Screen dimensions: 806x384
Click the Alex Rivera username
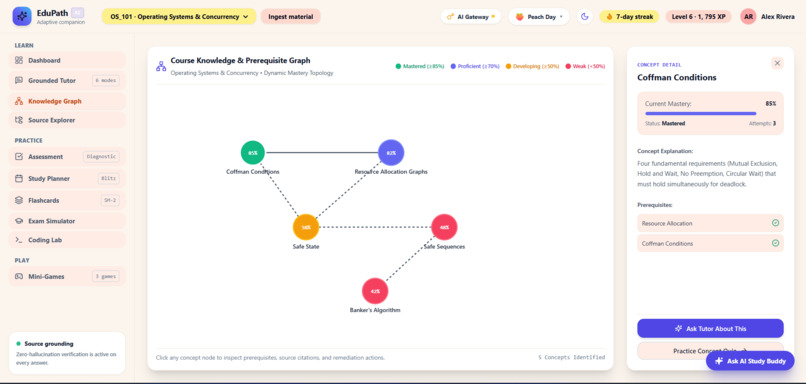pyautogui.click(x=778, y=16)
